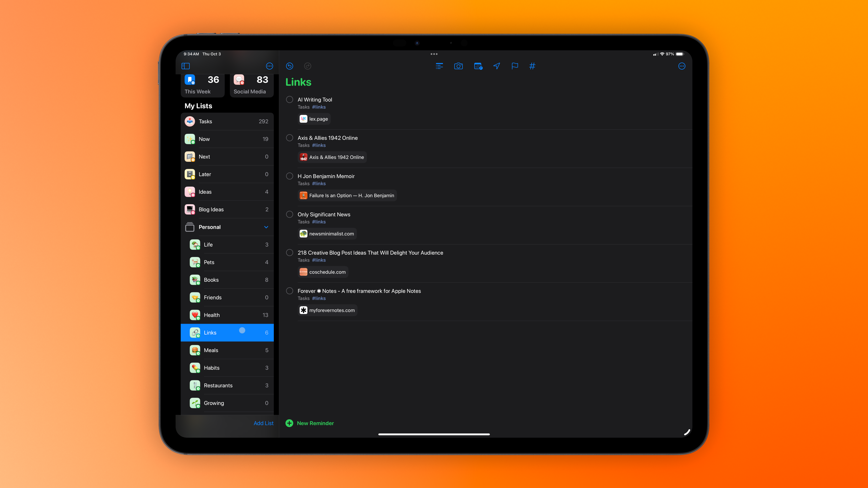Click the undo arrow icon
This screenshot has height=488, width=868.
click(289, 66)
